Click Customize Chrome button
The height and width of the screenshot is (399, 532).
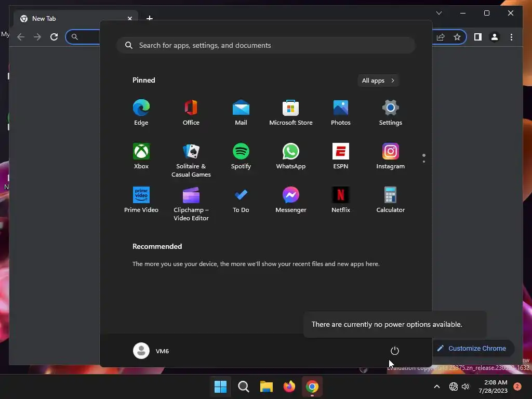point(472,349)
